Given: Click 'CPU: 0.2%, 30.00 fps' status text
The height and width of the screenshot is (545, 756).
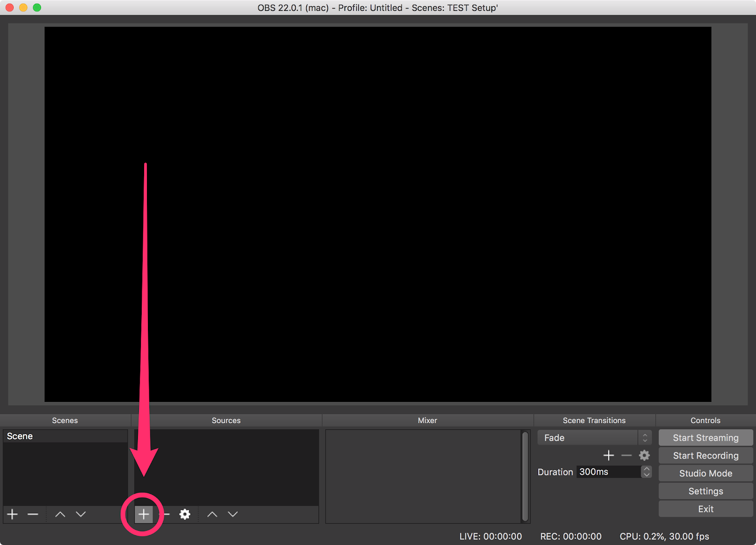Looking at the screenshot, I should coord(664,536).
